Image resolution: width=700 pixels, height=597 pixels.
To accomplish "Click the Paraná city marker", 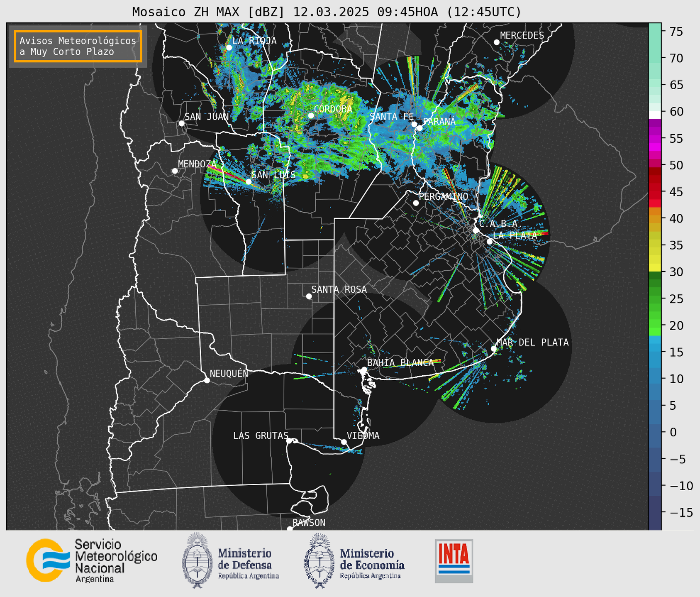I will point(420,128).
